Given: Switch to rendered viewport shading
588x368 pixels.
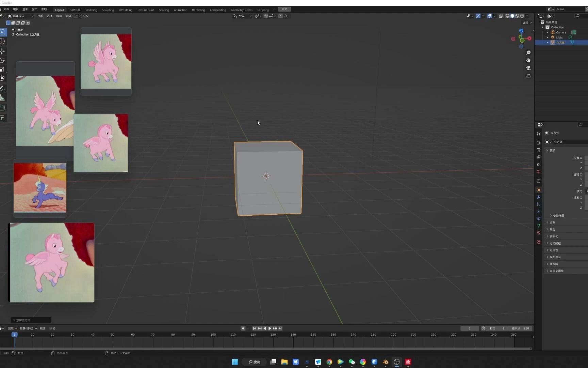Looking at the screenshot, I should click(522, 16).
